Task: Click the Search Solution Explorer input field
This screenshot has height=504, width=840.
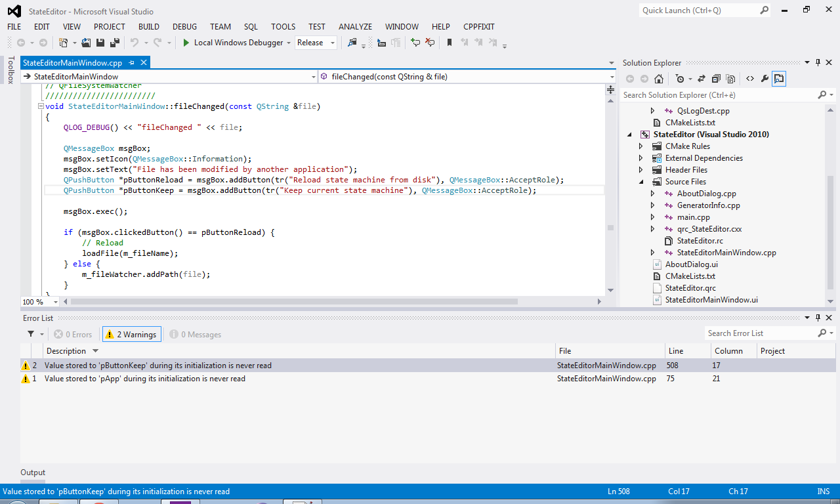Action: click(719, 95)
